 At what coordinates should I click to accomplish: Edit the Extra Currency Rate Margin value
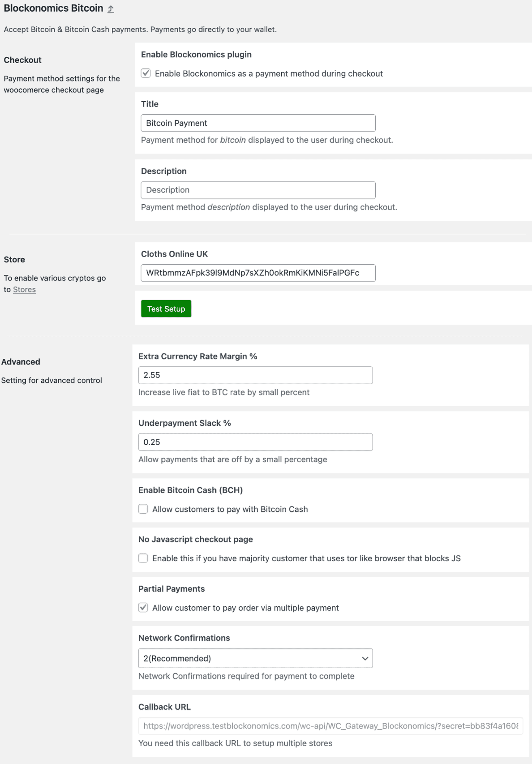coord(255,375)
